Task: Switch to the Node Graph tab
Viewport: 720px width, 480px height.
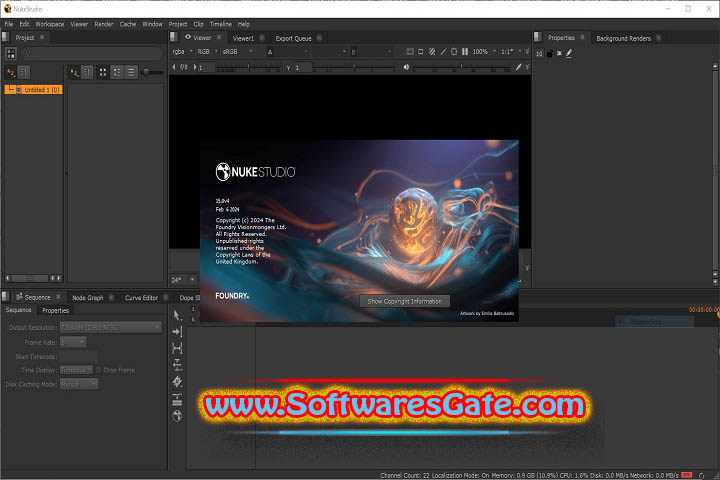Action: tap(88, 298)
